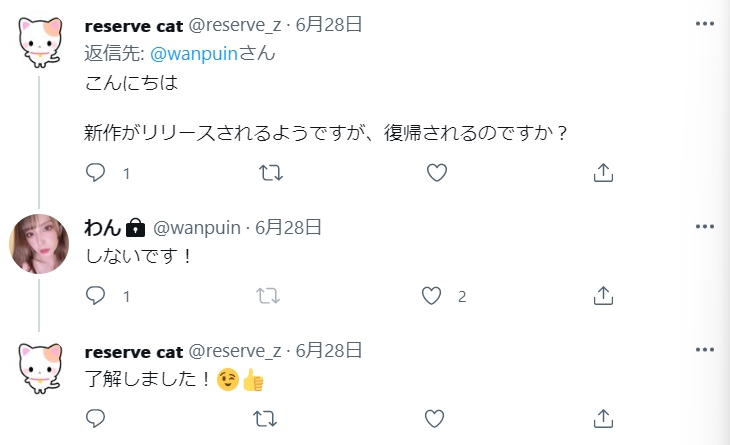Click reserve cat display name on last tweet
The height and width of the screenshot is (445, 730).
pyautogui.click(x=134, y=351)
